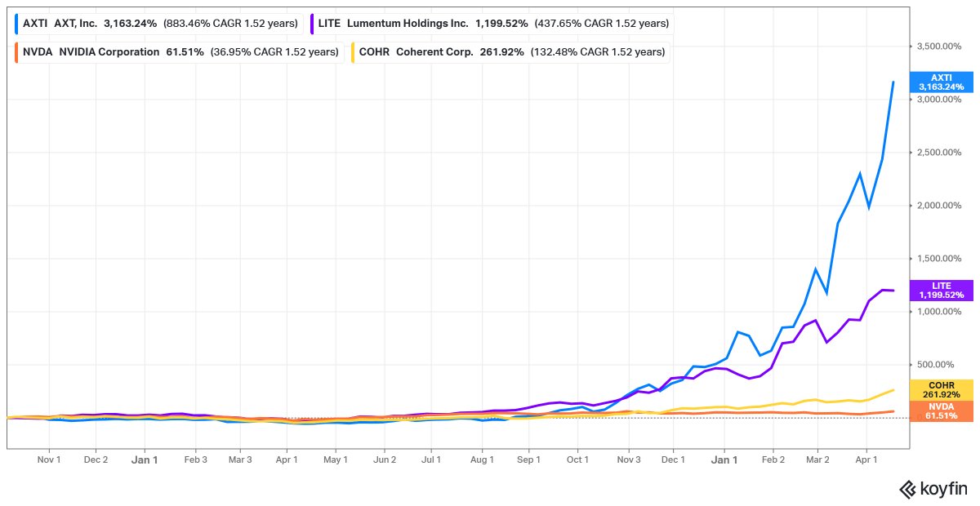Click the koyfin brand name text
Image resolution: width=980 pixels, height=506 pixels.
tap(943, 490)
